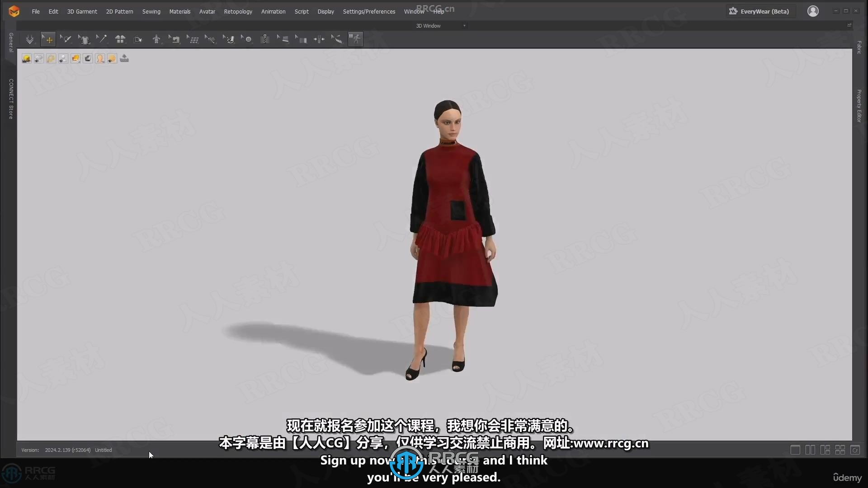Choose the Binding/Piping tool icon
Screen dimensions: 868x488
pyautogui.click(x=283, y=39)
